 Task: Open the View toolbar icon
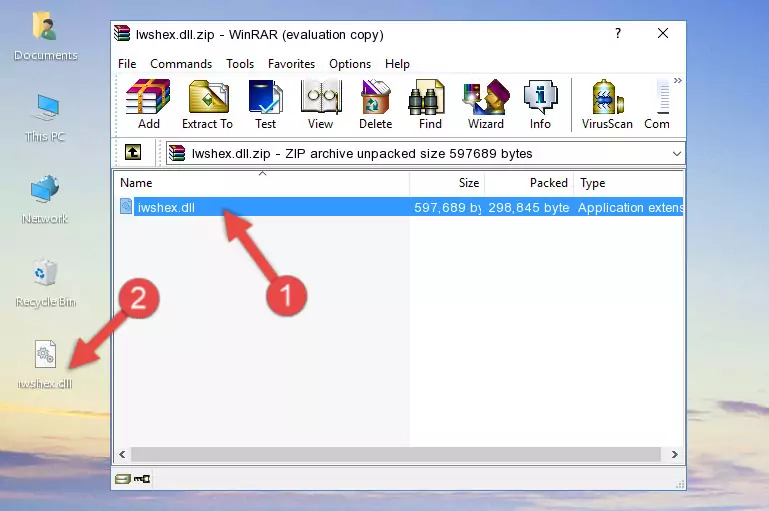pos(321,104)
